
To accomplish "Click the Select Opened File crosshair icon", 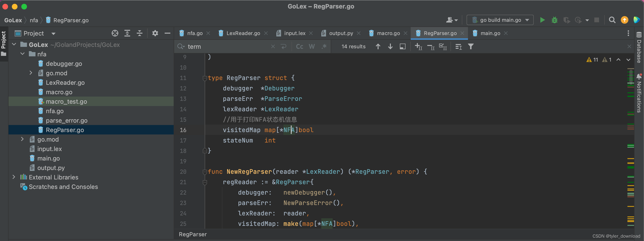I will pyautogui.click(x=115, y=33).
